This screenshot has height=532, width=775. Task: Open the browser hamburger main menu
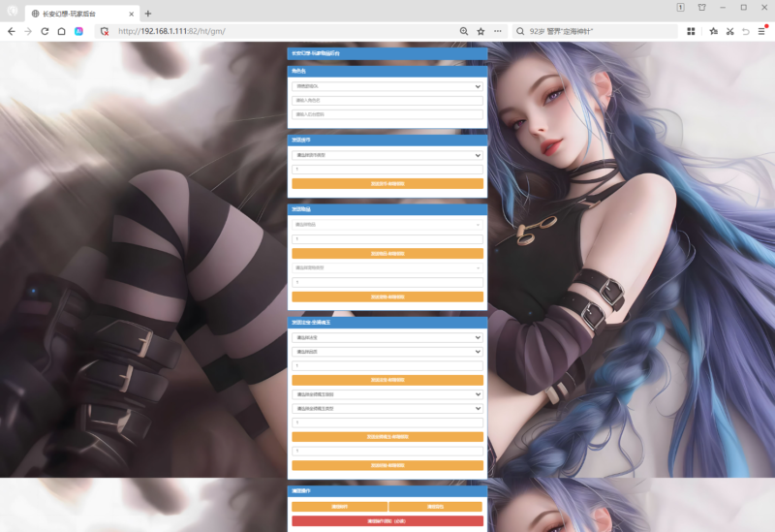(x=761, y=31)
